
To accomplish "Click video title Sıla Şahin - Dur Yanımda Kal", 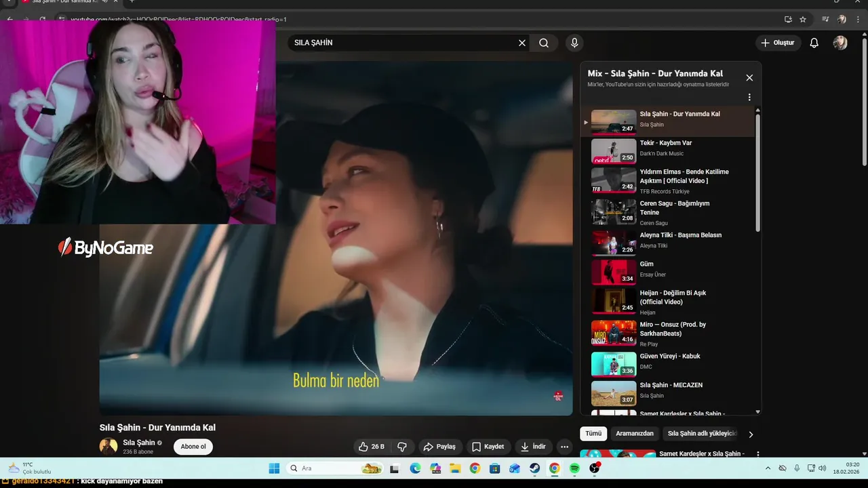I will 157,428.
